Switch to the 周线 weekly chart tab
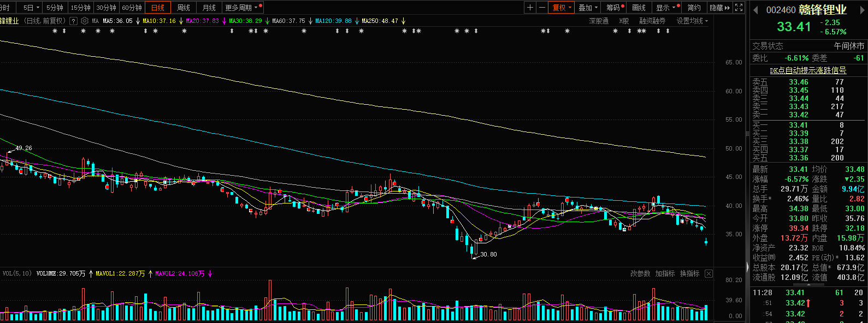The width and height of the screenshot is (868, 323). tap(184, 8)
